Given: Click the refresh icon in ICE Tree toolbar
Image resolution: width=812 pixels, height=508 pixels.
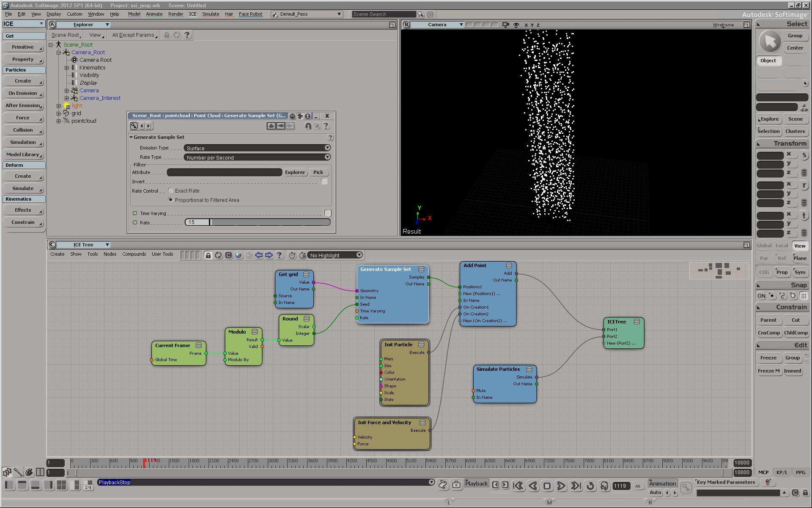Looking at the screenshot, I should [x=218, y=255].
